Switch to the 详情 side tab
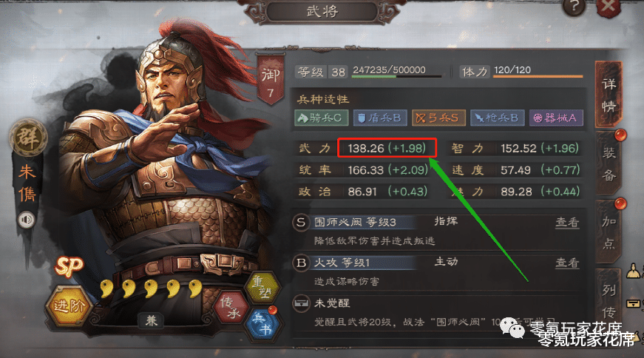The image size is (644, 358). pos(609,95)
